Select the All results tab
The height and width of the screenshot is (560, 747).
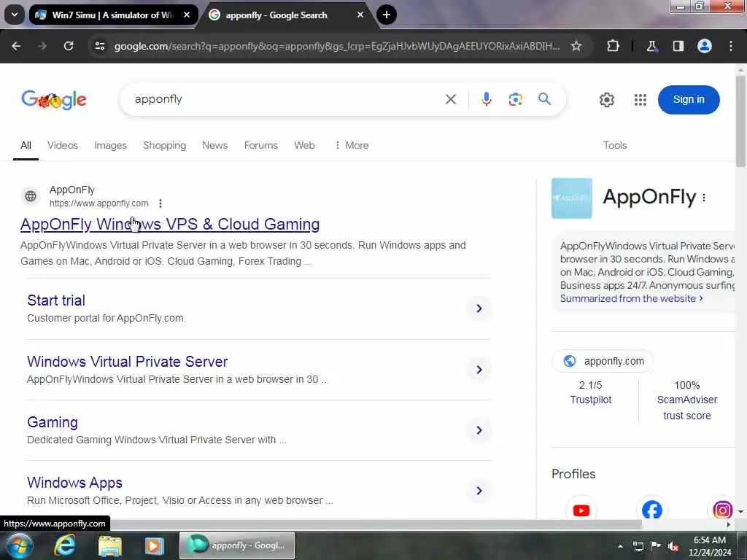[26, 145]
